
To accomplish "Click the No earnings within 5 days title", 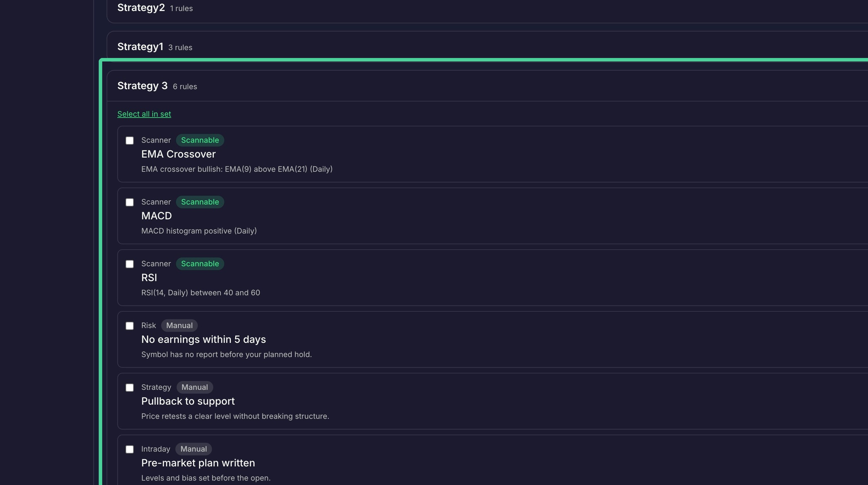I will pos(203,340).
